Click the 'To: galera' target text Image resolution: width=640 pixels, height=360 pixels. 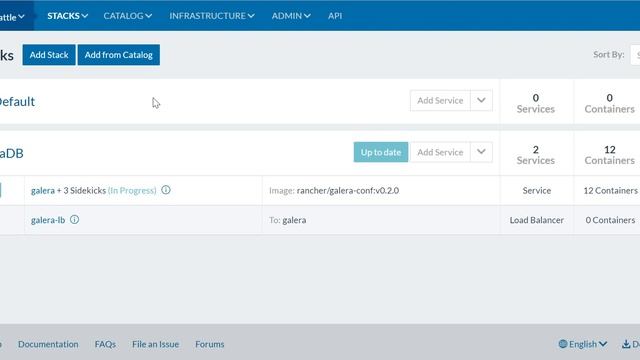287,220
